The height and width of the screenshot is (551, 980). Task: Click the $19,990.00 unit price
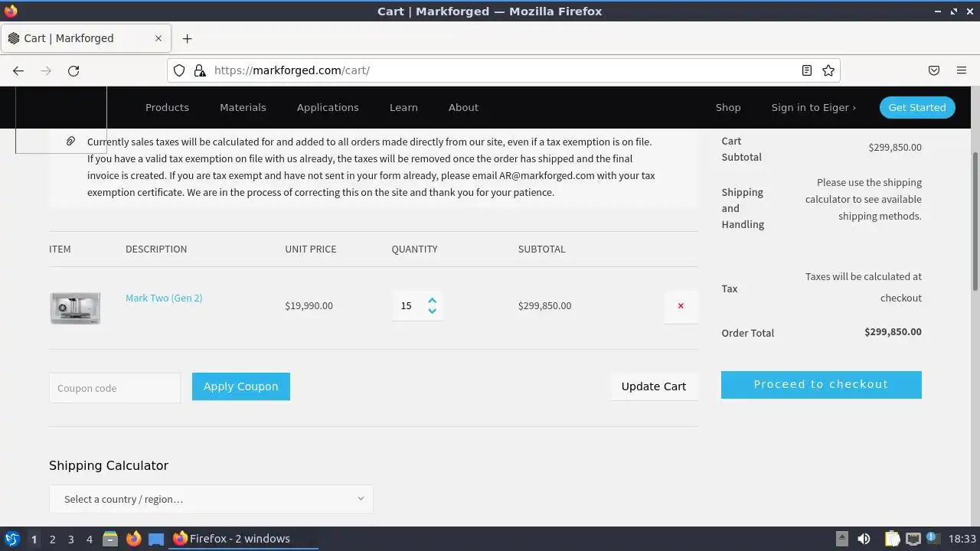click(x=309, y=305)
